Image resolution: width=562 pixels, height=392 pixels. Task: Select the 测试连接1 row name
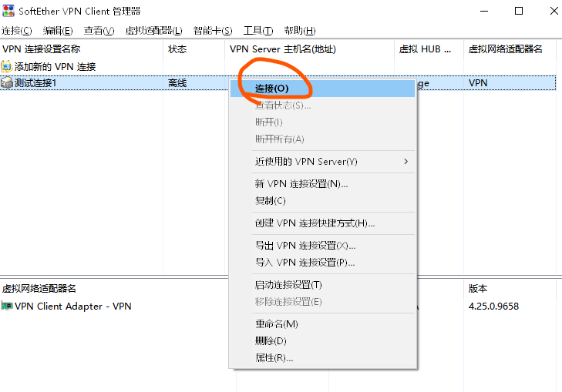tap(35, 83)
